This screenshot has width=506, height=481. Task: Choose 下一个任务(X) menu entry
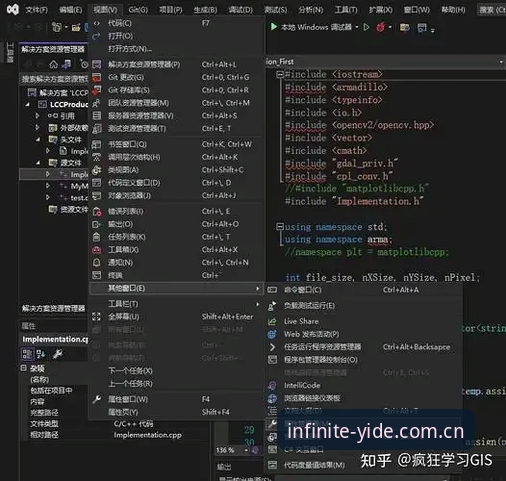[x=177, y=371]
